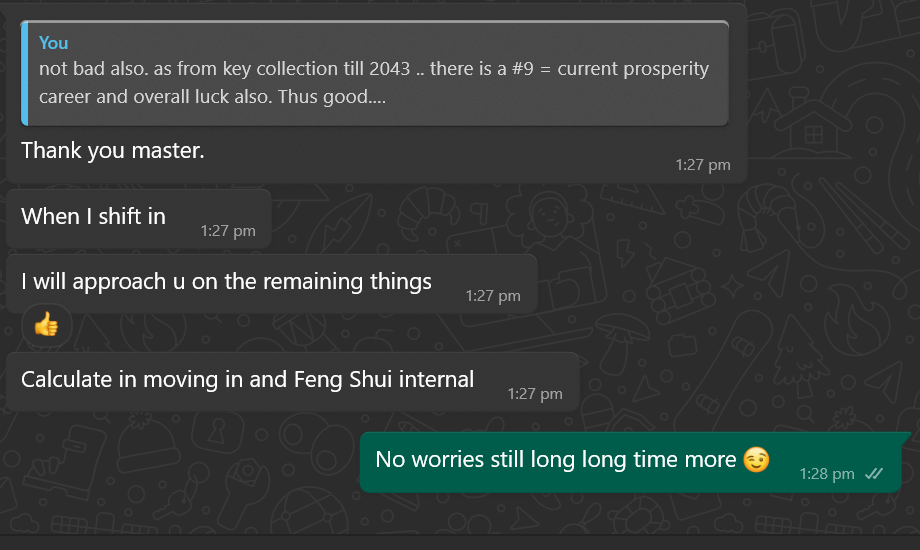Screen dimensions: 920x550
Task: Select the 'When I shift in' message bubble
Action: (x=138, y=218)
